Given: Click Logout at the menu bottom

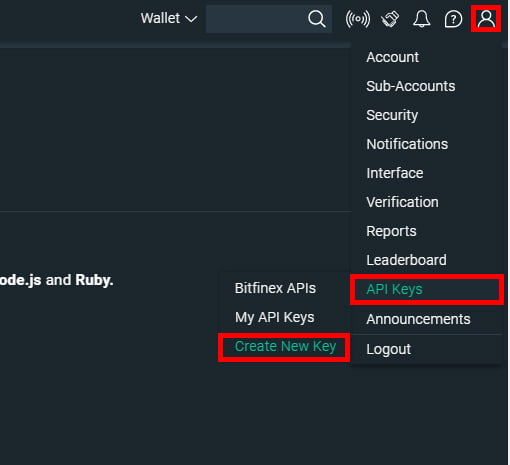Looking at the screenshot, I should coord(388,349).
